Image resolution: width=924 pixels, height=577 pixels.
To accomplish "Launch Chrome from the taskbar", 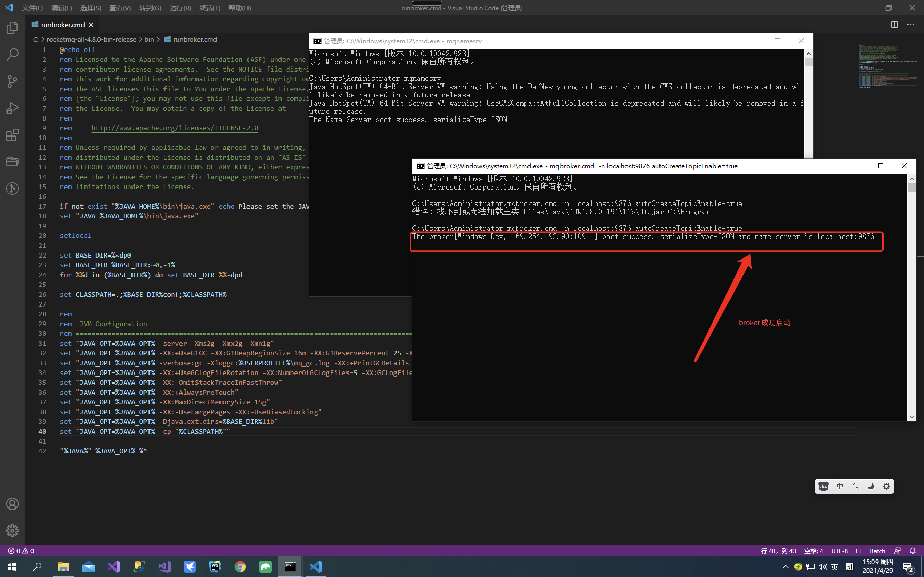I will (x=240, y=566).
